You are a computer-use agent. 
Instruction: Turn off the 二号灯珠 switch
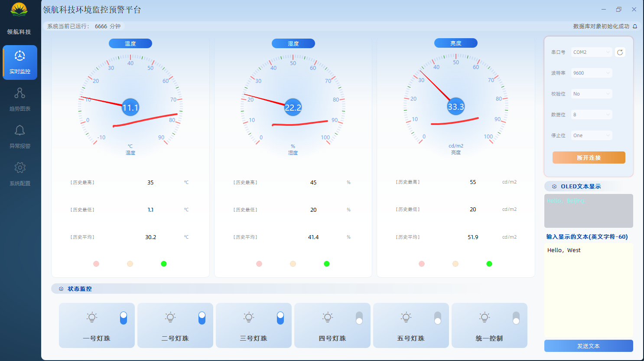tap(202, 318)
